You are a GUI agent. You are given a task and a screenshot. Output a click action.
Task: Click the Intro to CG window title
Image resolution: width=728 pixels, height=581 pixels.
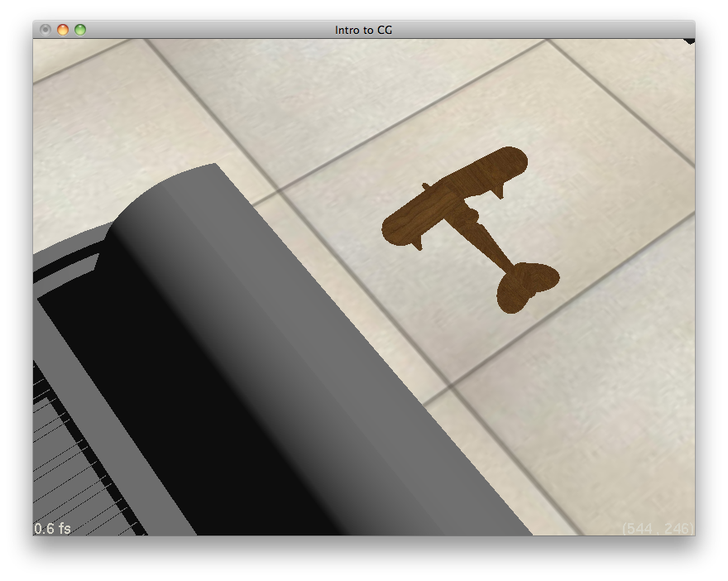point(363,30)
